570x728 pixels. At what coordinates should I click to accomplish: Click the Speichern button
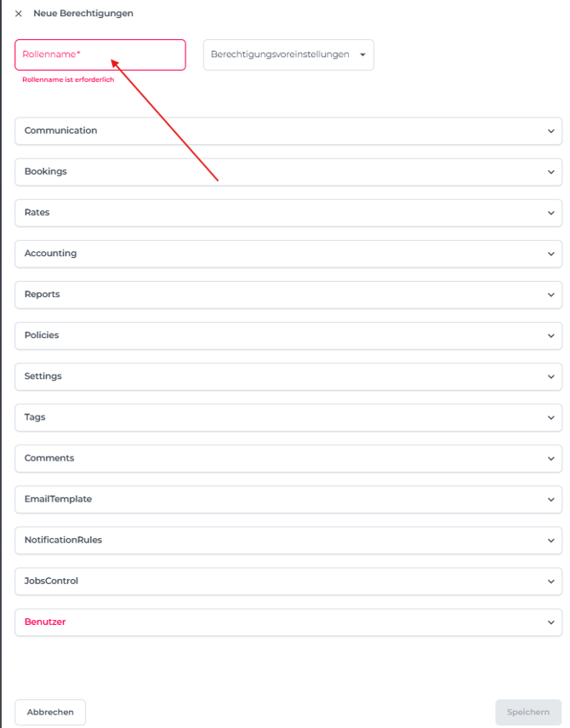[x=528, y=712]
